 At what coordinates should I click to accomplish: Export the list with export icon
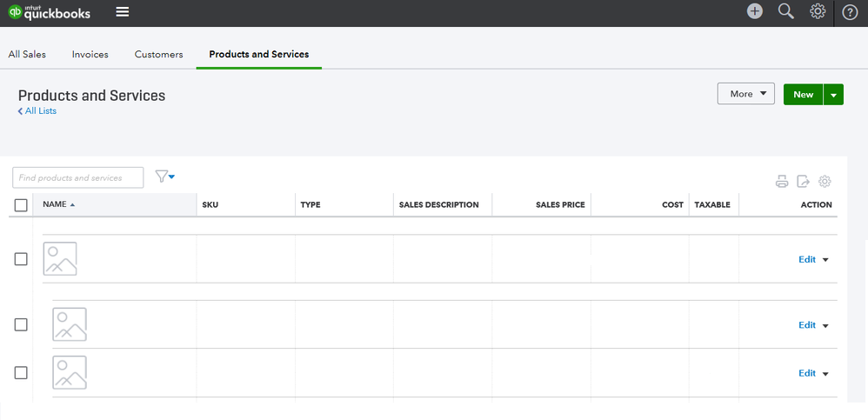point(804,182)
